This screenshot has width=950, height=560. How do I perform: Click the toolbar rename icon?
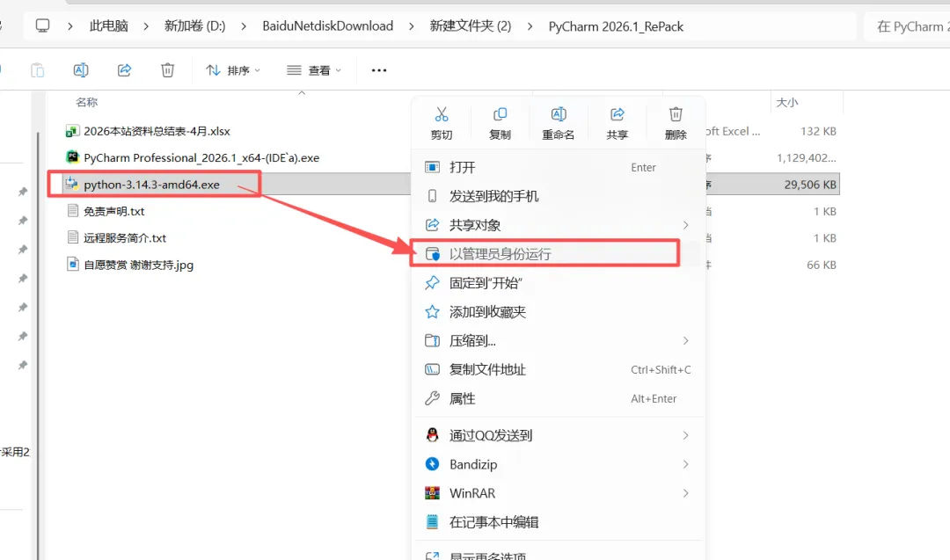tap(81, 70)
